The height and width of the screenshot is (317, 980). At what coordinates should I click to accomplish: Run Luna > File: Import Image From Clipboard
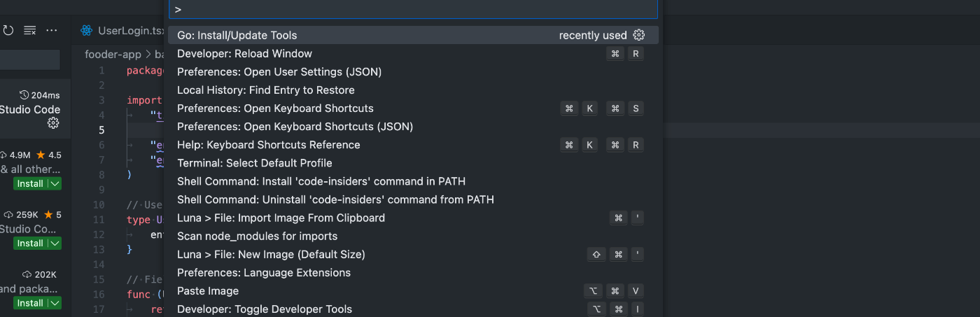tap(281, 218)
